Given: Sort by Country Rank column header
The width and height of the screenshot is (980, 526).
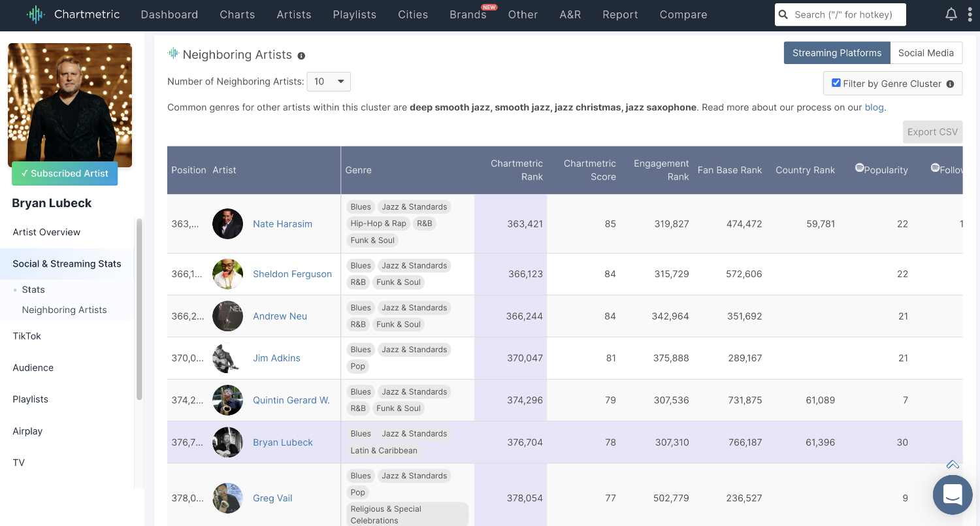Looking at the screenshot, I should (x=805, y=170).
